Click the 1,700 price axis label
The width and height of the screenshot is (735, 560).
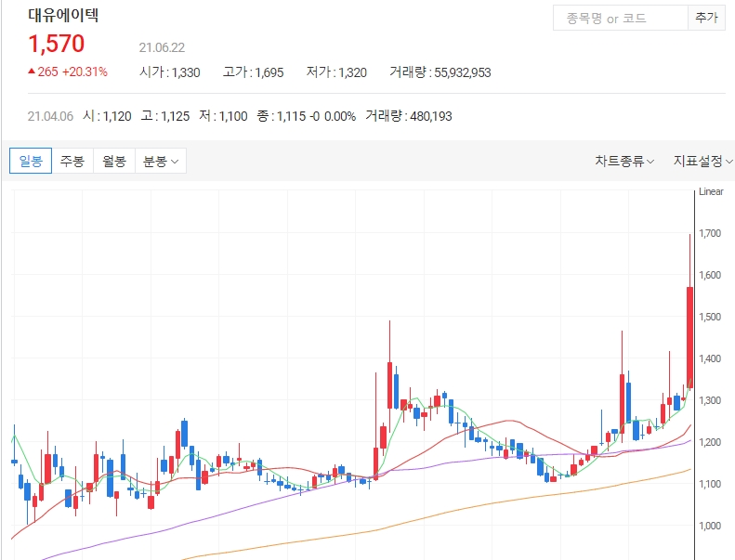pyautogui.click(x=710, y=233)
